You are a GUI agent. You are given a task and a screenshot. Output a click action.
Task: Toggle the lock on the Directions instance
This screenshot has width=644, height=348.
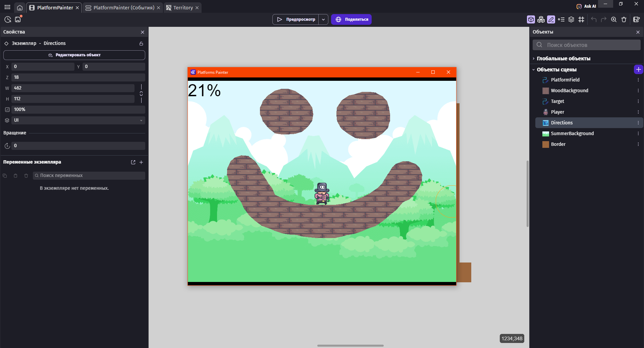pyautogui.click(x=141, y=44)
